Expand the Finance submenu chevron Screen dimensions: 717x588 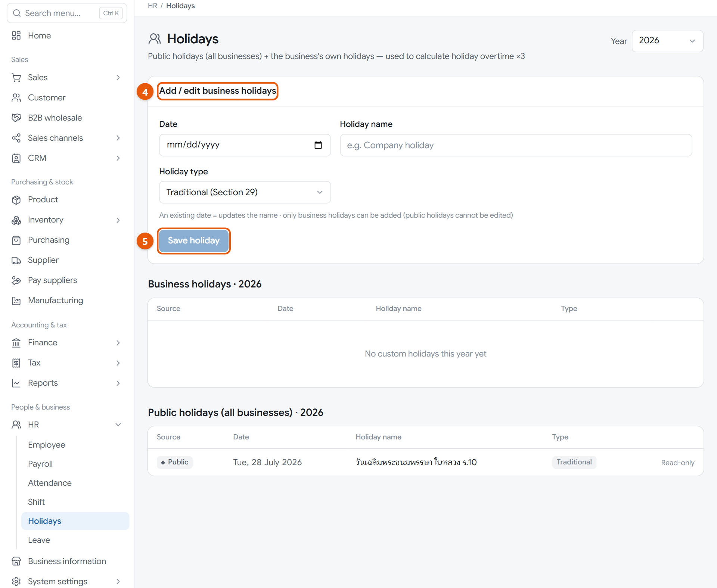[118, 343]
